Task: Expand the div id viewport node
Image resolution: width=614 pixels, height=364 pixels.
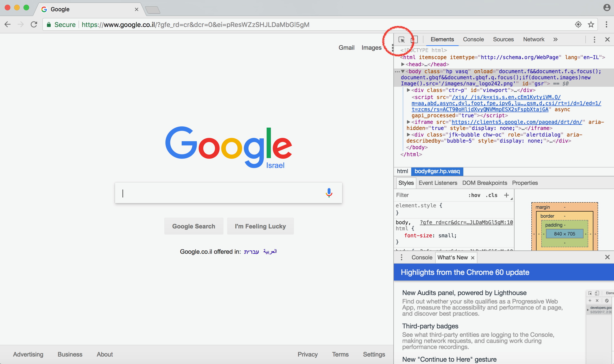Action: pyautogui.click(x=409, y=90)
